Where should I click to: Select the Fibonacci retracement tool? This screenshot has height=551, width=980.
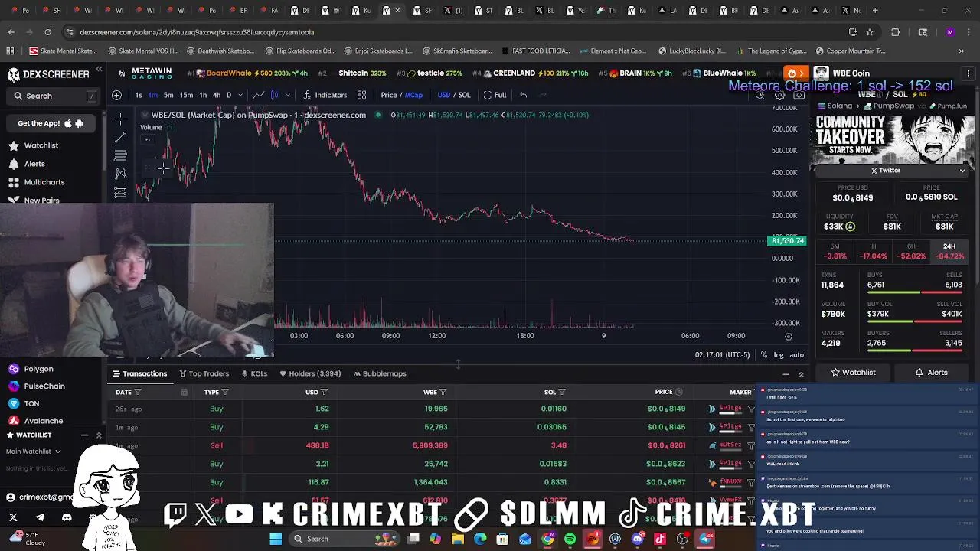pyautogui.click(x=120, y=155)
